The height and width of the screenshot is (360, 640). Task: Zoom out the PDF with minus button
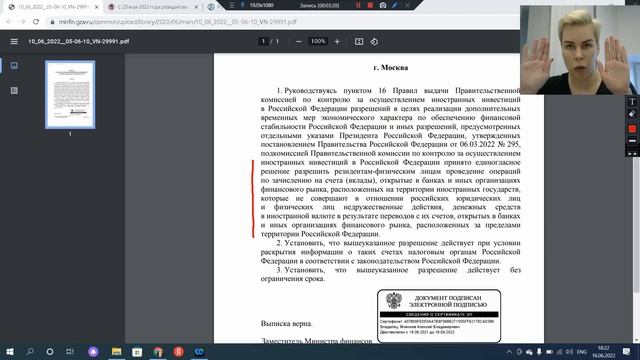tap(299, 42)
